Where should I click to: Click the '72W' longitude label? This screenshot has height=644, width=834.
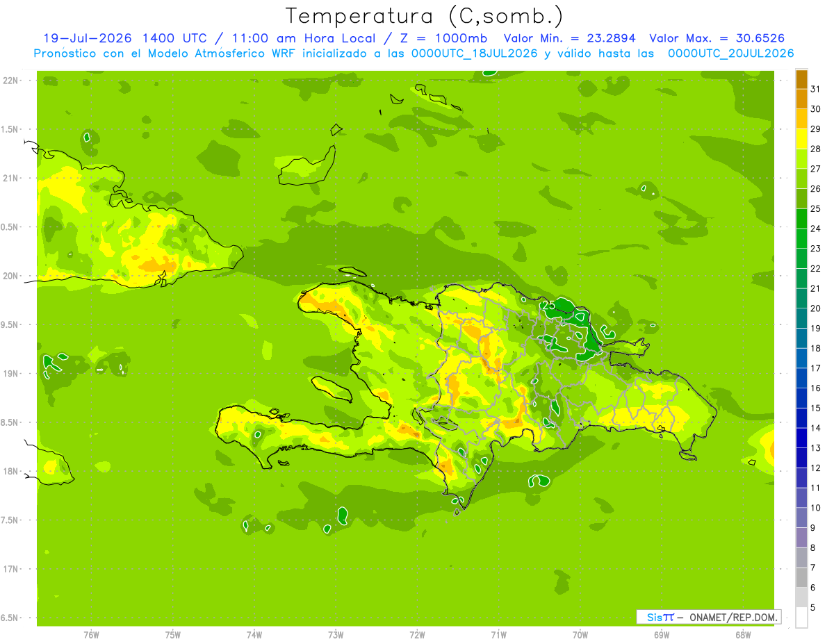click(417, 635)
